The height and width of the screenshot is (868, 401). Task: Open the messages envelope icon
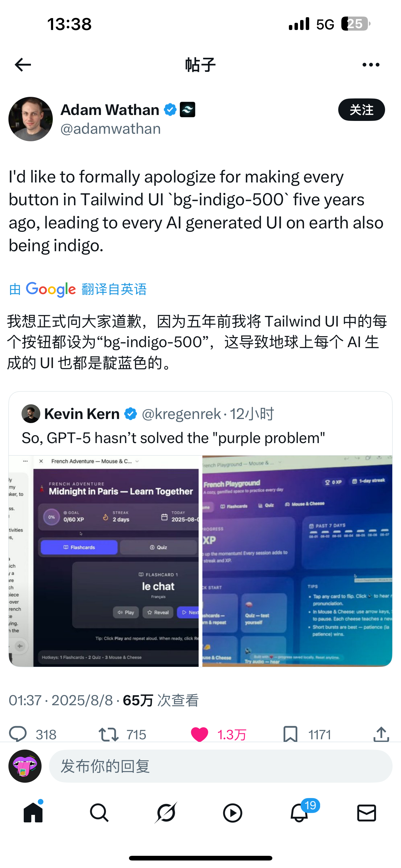366,813
